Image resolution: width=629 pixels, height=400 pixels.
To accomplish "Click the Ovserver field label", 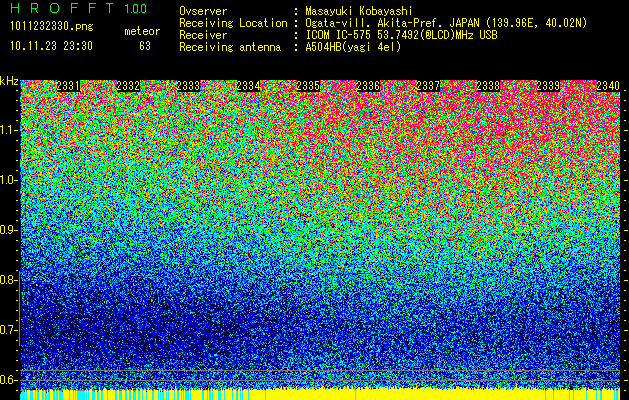I will 203,11.
